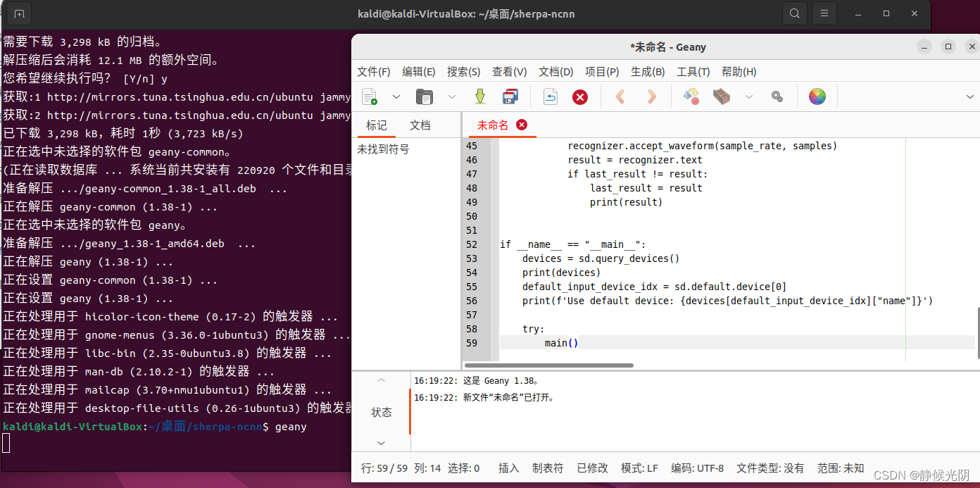Image resolution: width=980 pixels, height=488 pixels.
Task: Open a file with the folder icon
Action: [425, 96]
